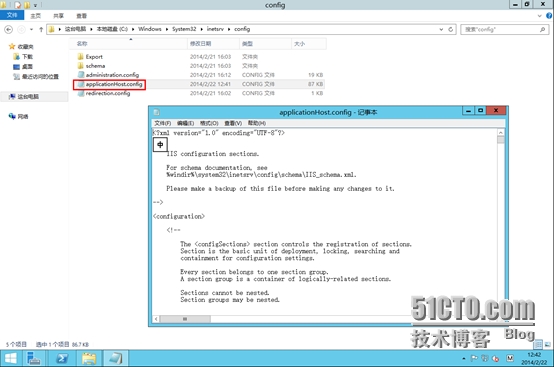Sort files by 修改日期 column header
Image resolution: width=554 pixels, height=367 pixels.
pyautogui.click(x=213, y=43)
